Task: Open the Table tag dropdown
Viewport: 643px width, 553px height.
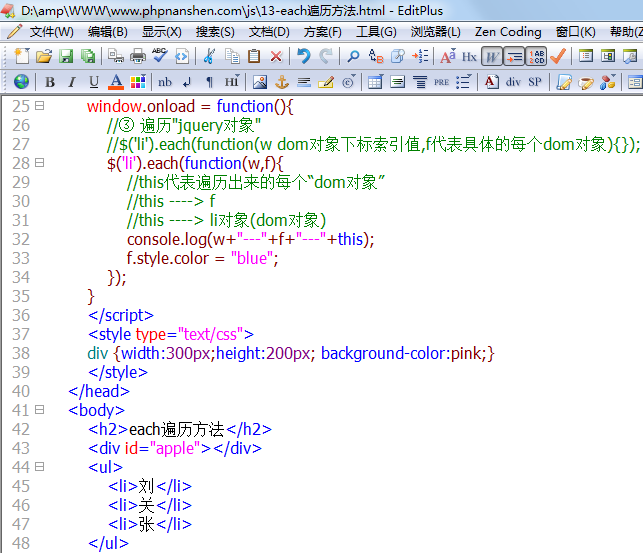Action: click(376, 82)
